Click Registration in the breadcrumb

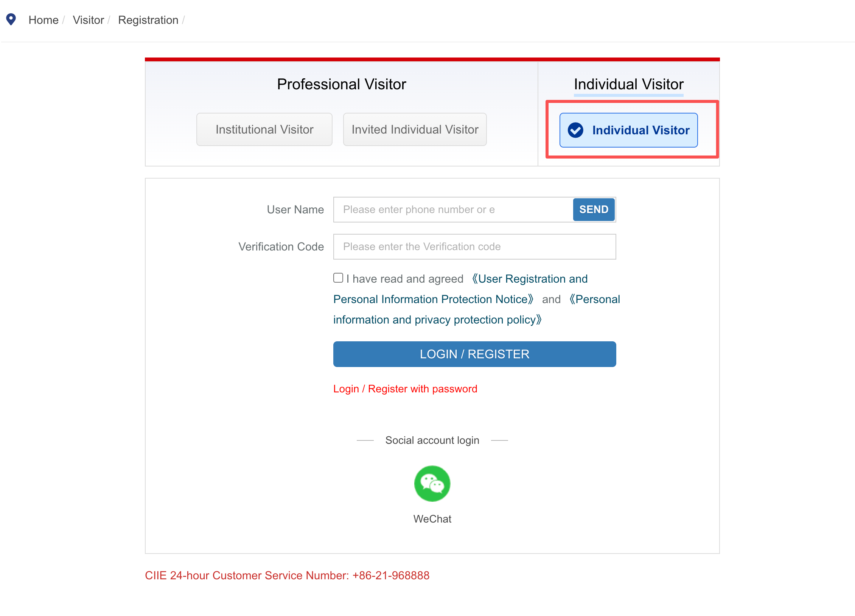tap(148, 20)
